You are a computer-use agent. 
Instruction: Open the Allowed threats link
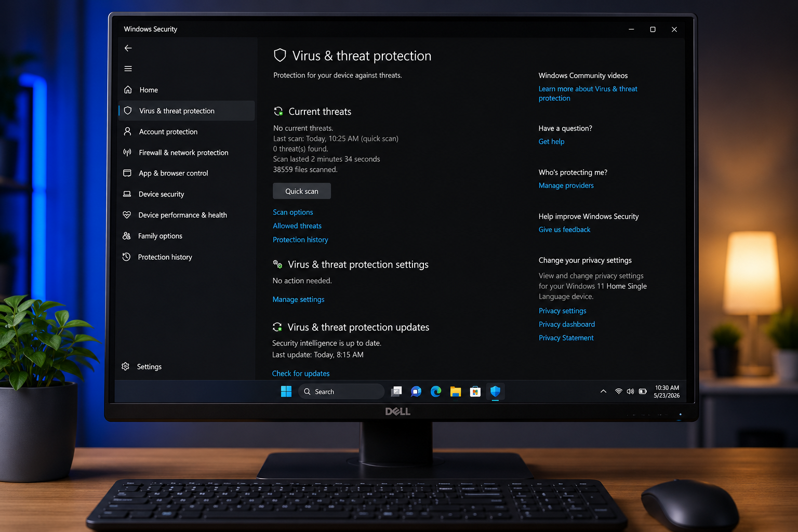297,225
